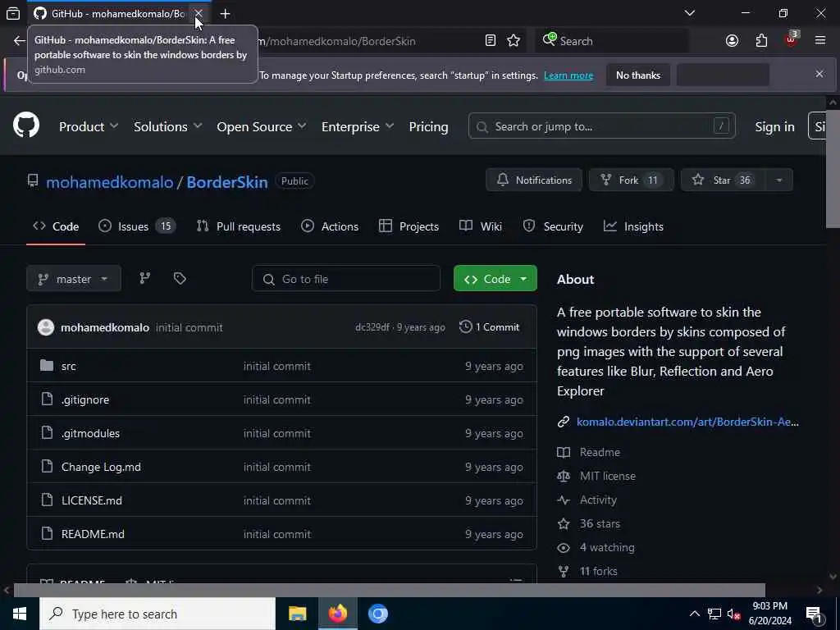Click Sign in

pyautogui.click(x=774, y=127)
